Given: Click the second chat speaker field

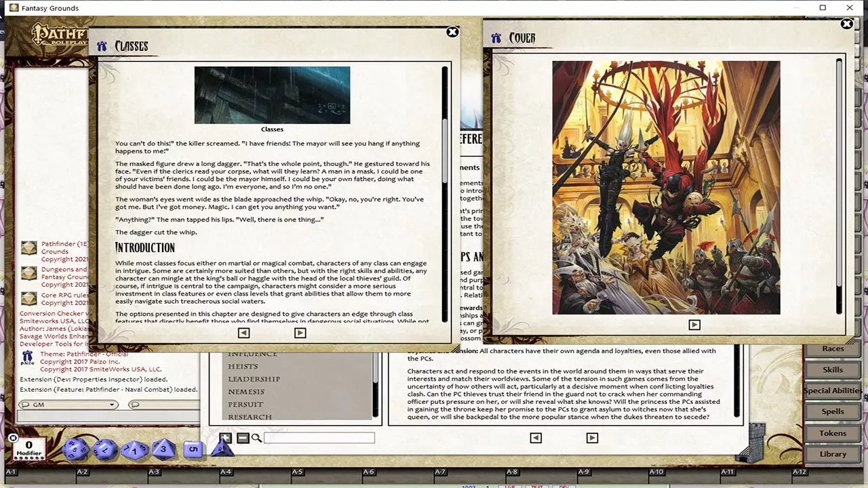Looking at the screenshot, I should (163, 405).
